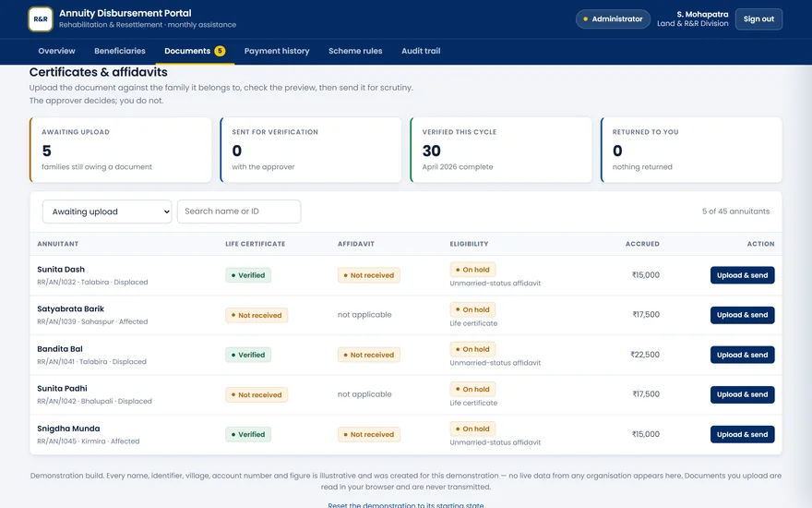Click the ₹22,500 accrued amount
The image size is (812, 508).
[645, 355]
